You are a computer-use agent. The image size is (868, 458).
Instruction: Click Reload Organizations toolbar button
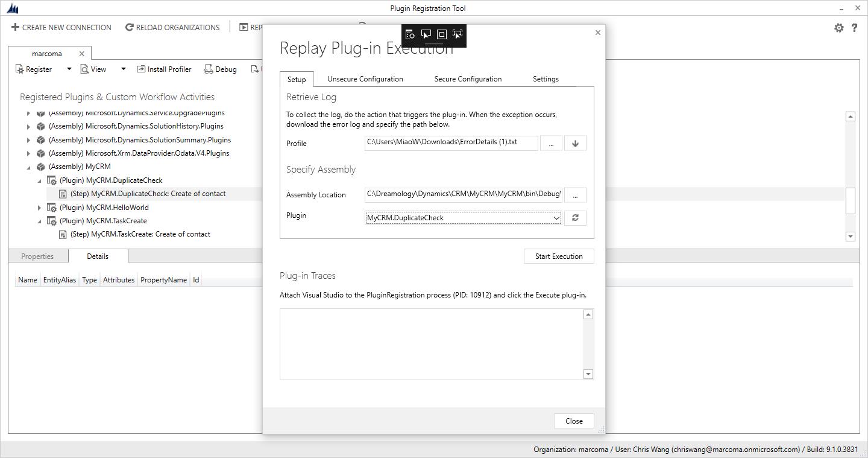click(172, 27)
